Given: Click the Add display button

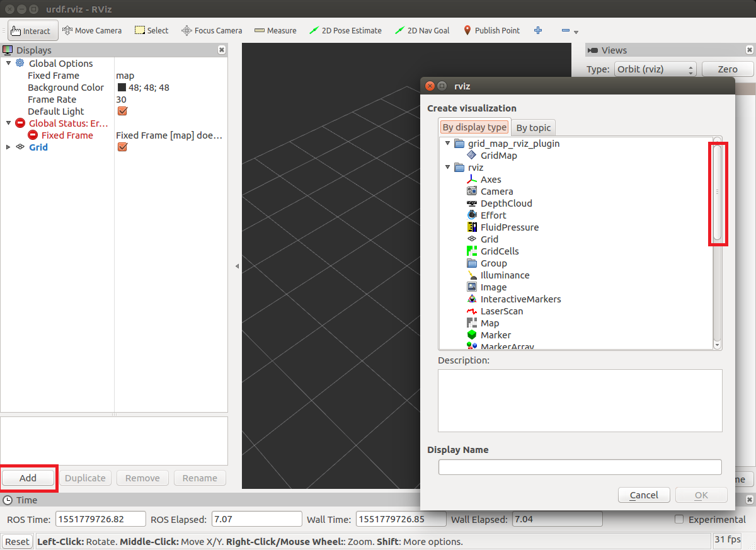Looking at the screenshot, I should click(28, 478).
